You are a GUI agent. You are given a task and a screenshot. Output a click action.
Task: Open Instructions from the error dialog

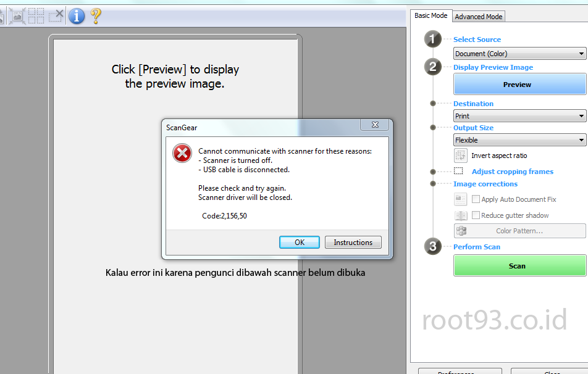click(x=353, y=243)
